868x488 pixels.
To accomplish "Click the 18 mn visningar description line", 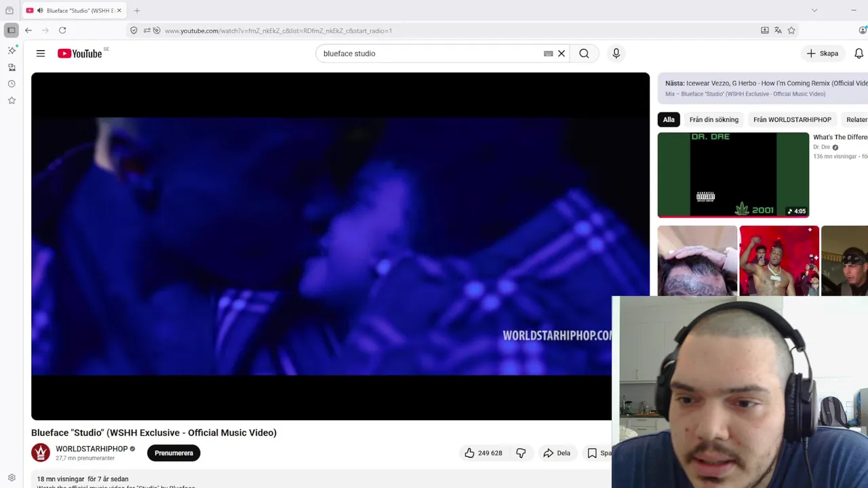I will [83, 479].
